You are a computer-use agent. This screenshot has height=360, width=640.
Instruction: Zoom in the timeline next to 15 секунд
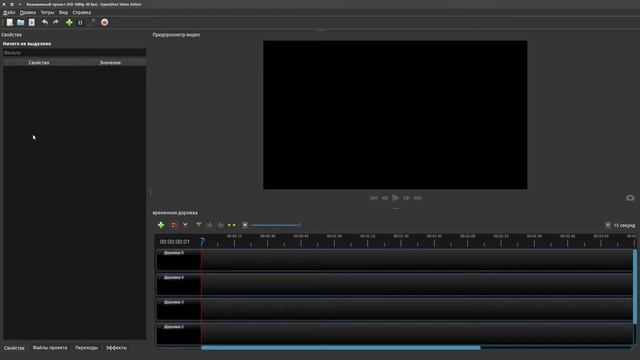pos(608,225)
